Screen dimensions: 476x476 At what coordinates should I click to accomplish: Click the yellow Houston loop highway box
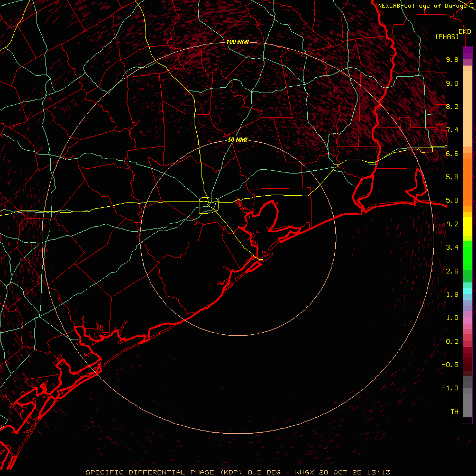(x=209, y=205)
